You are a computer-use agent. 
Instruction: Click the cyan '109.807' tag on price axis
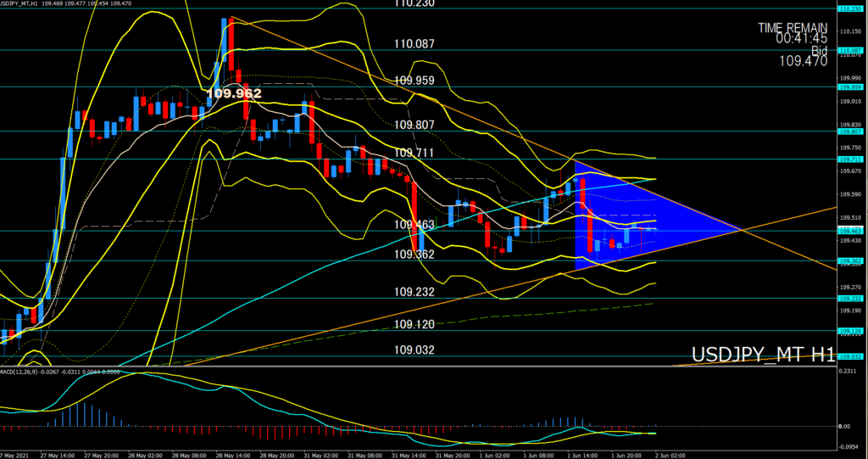coord(851,132)
